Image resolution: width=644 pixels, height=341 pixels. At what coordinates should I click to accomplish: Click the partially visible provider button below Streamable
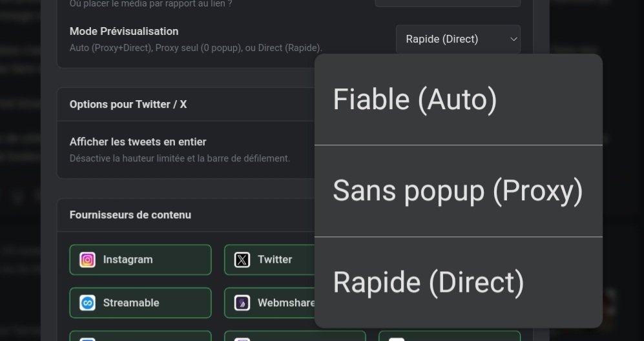(140, 336)
